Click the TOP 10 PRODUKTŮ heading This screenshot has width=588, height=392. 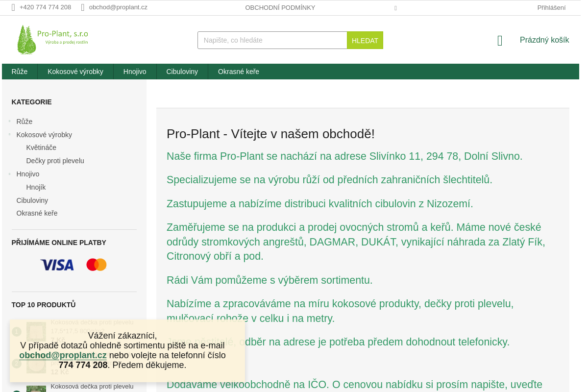coord(44,305)
